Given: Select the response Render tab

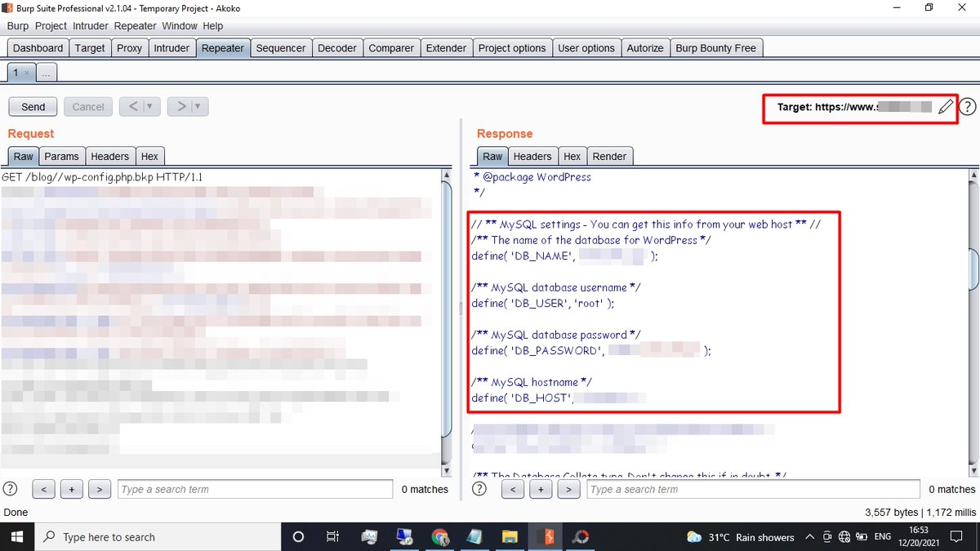Looking at the screenshot, I should click(609, 156).
